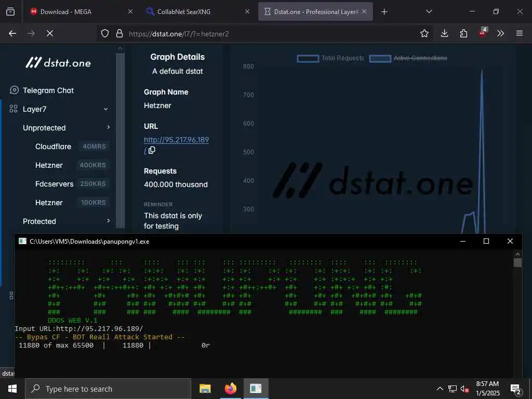
Task: Copy the dstat URL with copy icon
Action: point(152,150)
